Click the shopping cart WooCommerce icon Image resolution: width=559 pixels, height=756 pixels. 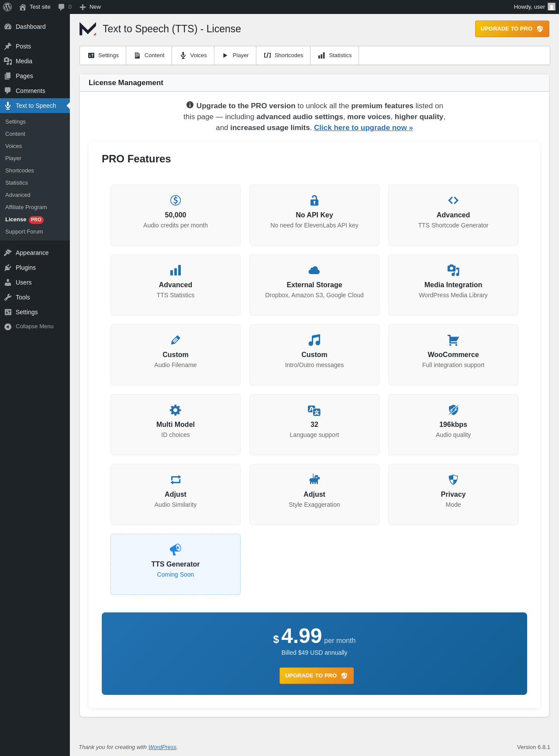(x=453, y=340)
